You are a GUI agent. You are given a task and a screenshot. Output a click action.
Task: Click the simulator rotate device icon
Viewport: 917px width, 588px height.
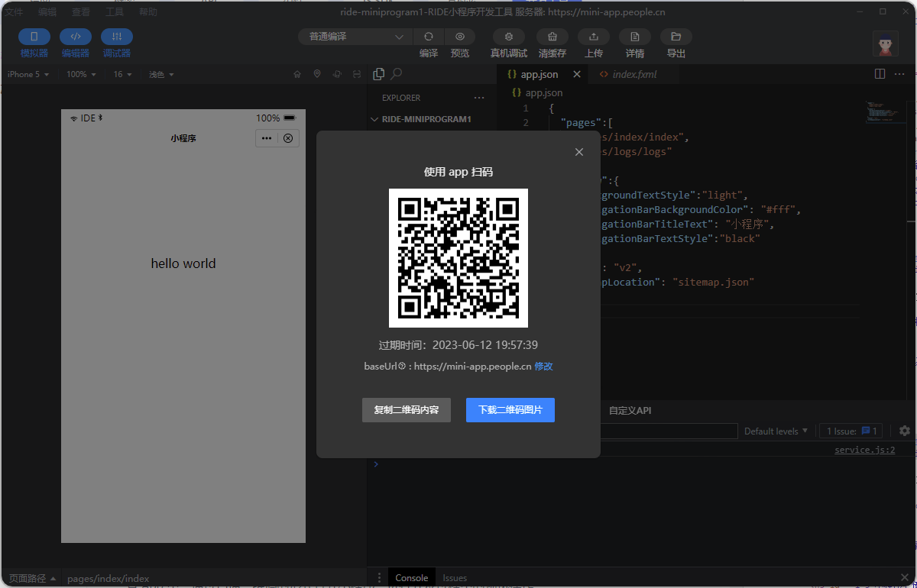click(337, 75)
